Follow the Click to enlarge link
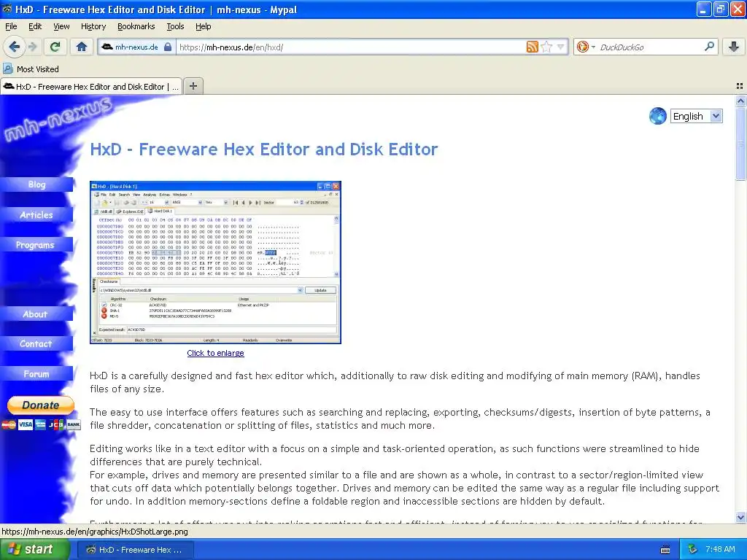Viewport: 747px width, 560px height. pyautogui.click(x=215, y=353)
